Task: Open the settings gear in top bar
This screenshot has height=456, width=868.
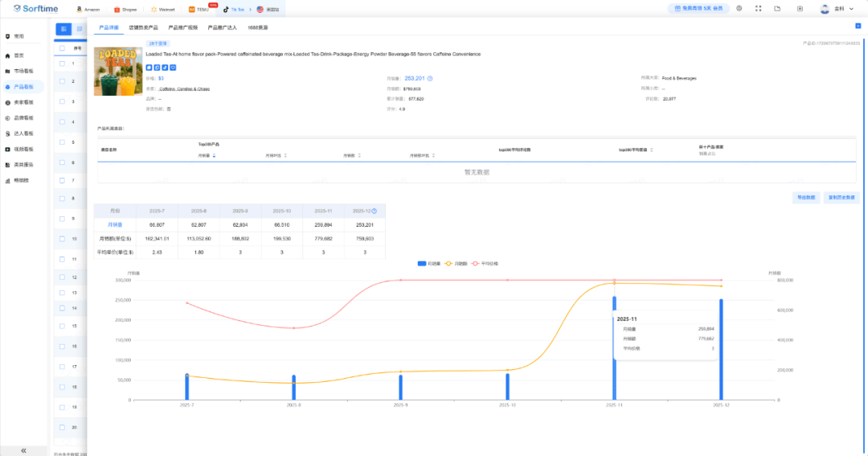Action: (739, 9)
